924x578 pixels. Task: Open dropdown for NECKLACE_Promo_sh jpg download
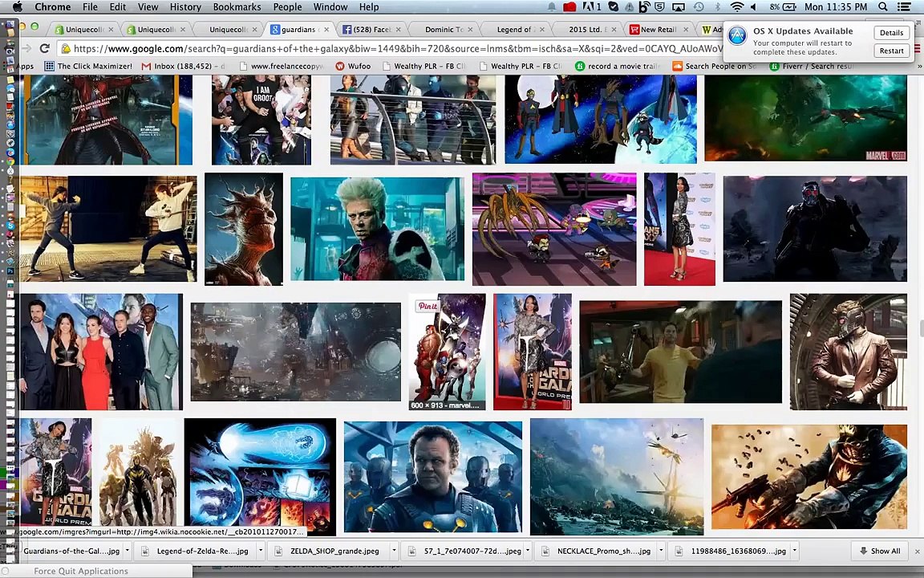click(x=661, y=551)
